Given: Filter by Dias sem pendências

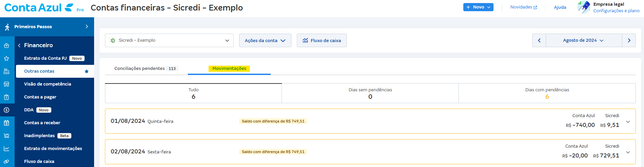Looking at the screenshot, I should pyautogui.click(x=370, y=93).
